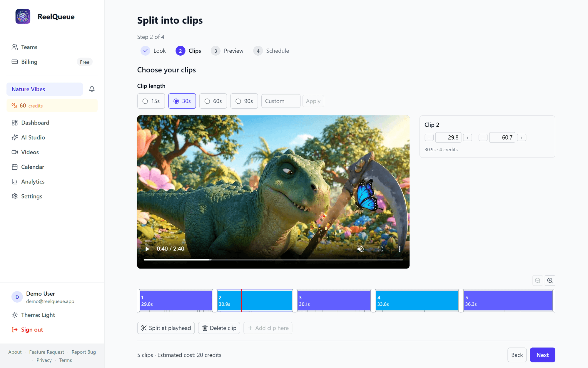Go to the Schedule step
The height and width of the screenshot is (368, 588).
[271, 51]
